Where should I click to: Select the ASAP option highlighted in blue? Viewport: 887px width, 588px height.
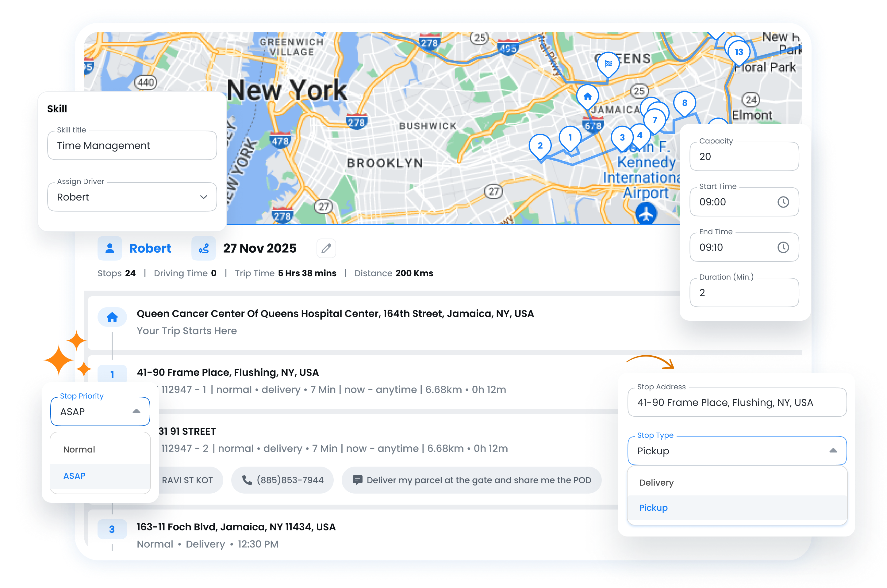(74, 476)
